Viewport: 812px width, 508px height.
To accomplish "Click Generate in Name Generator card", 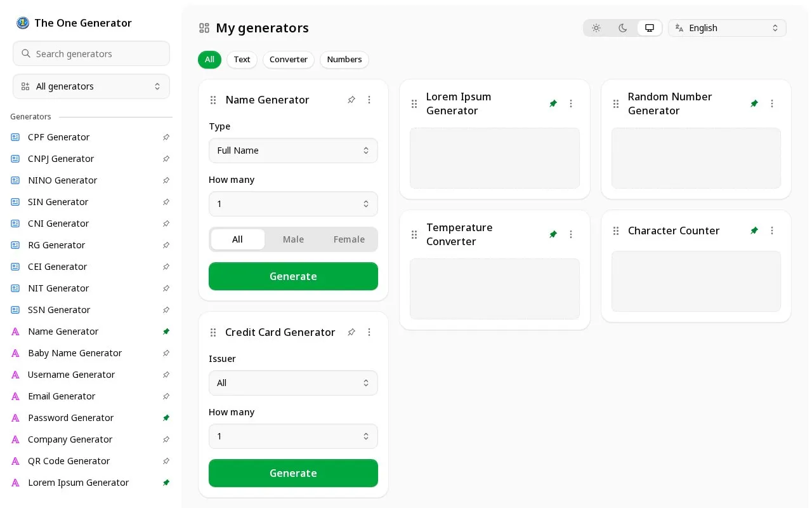I will click(x=293, y=276).
